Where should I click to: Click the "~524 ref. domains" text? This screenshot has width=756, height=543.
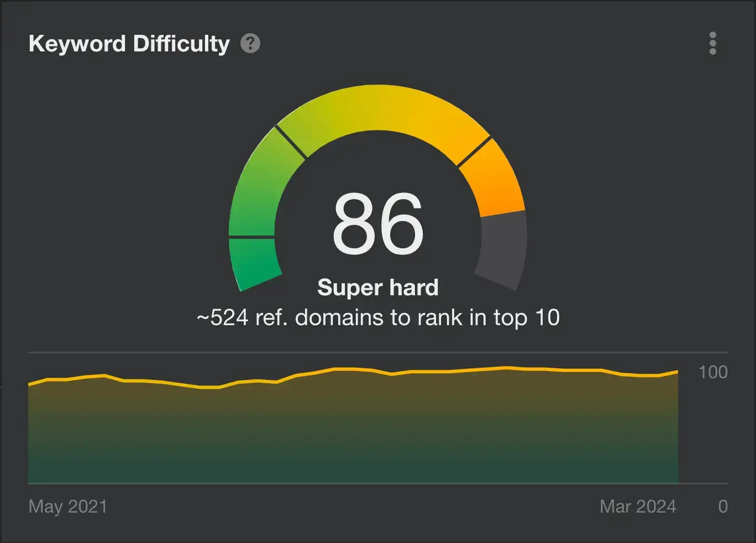[x=378, y=318]
